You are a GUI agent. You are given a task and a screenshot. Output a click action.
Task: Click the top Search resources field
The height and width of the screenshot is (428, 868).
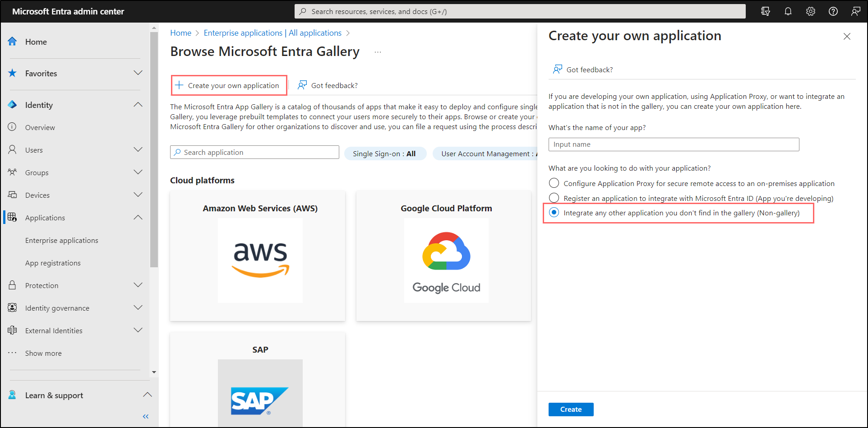pyautogui.click(x=520, y=11)
